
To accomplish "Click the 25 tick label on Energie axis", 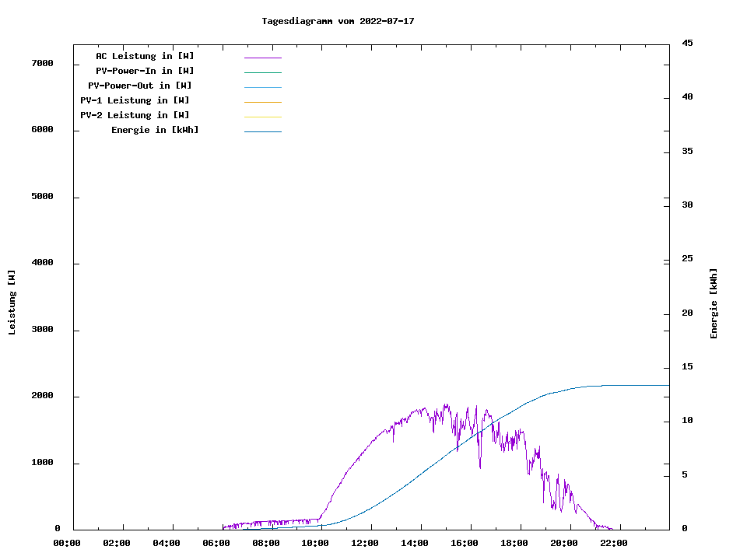I will [x=687, y=258].
